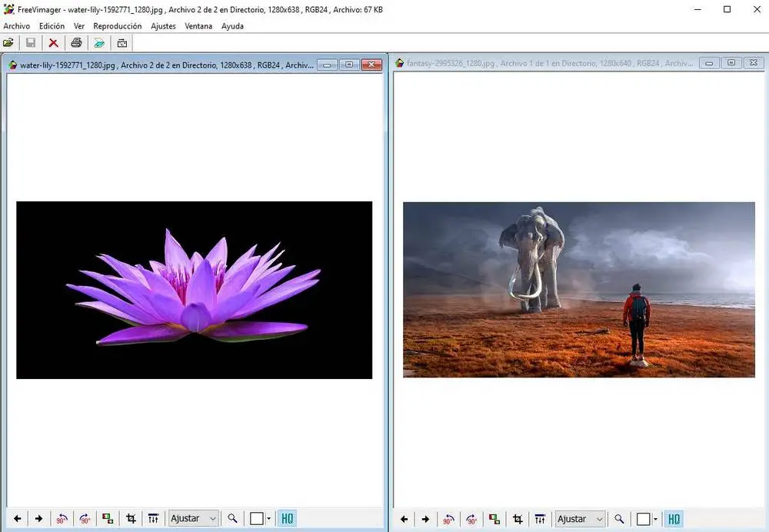The width and height of the screenshot is (769, 532).
Task: Rotate 90° counterclockwise in fantasy window
Action: click(449, 519)
